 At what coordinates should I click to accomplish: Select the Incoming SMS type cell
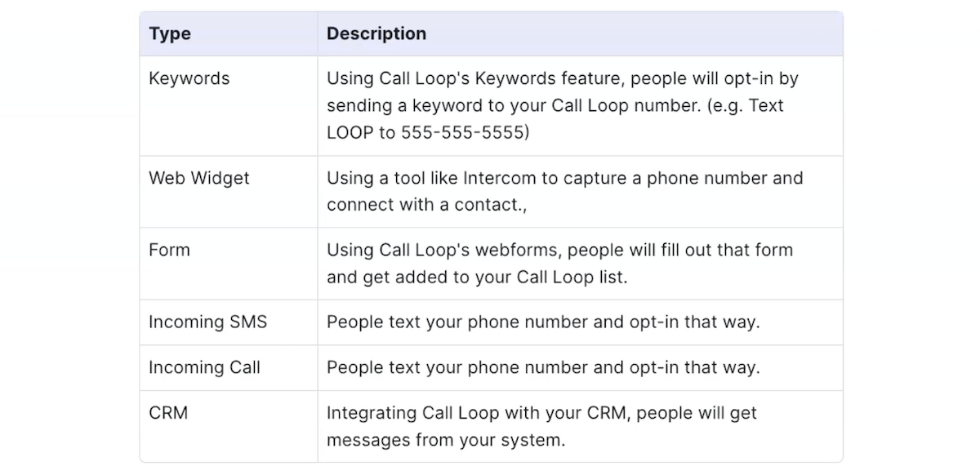(x=229, y=322)
